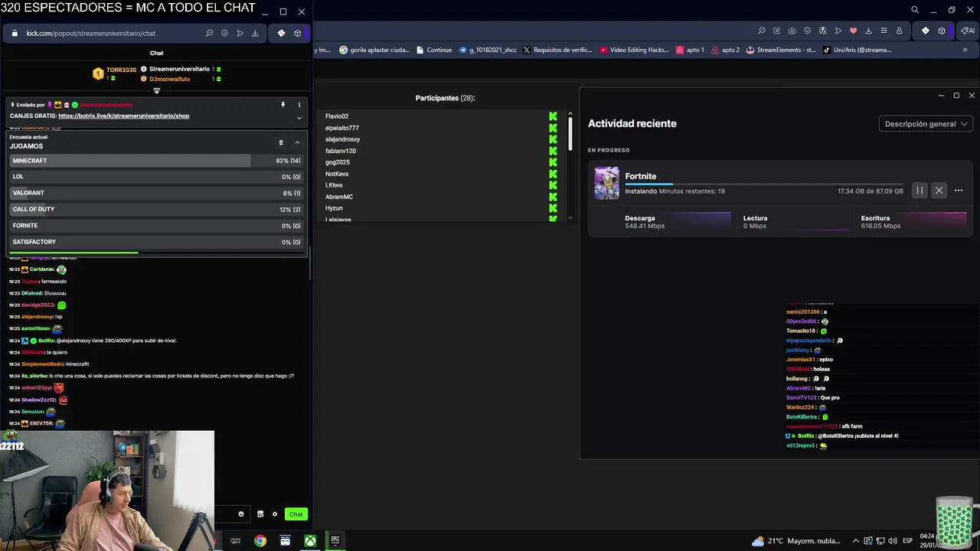This screenshot has height=551, width=980.
Task: Show hidden system tray icons
Action: click(x=856, y=541)
